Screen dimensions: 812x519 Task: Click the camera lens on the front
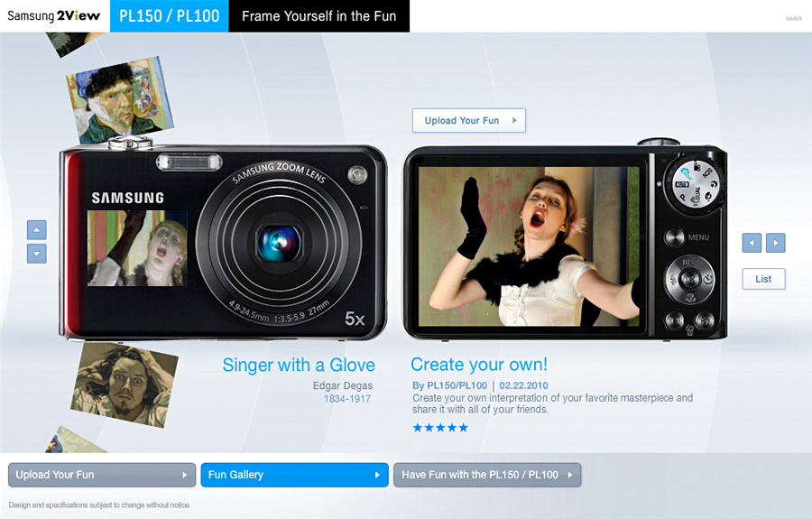(279, 244)
